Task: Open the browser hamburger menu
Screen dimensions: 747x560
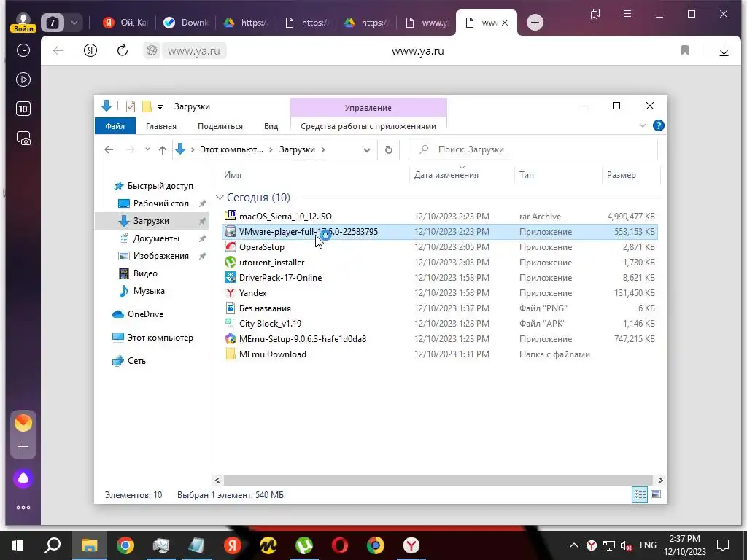Action: [627, 14]
